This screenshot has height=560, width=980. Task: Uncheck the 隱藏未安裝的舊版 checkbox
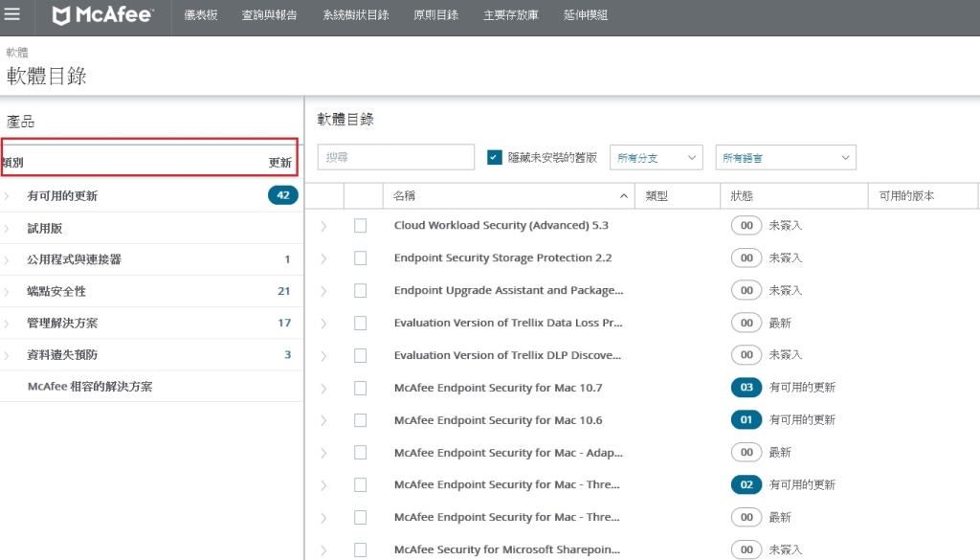click(x=495, y=158)
